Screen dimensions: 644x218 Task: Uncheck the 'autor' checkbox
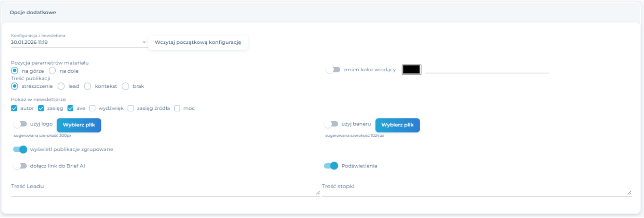14,108
